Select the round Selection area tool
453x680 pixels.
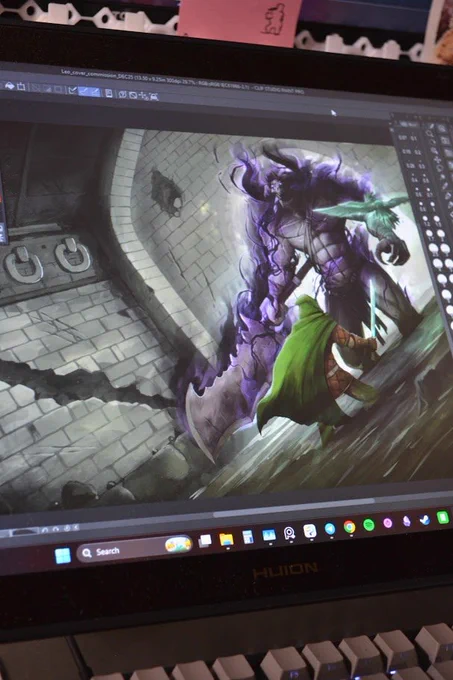coord(440,168)
